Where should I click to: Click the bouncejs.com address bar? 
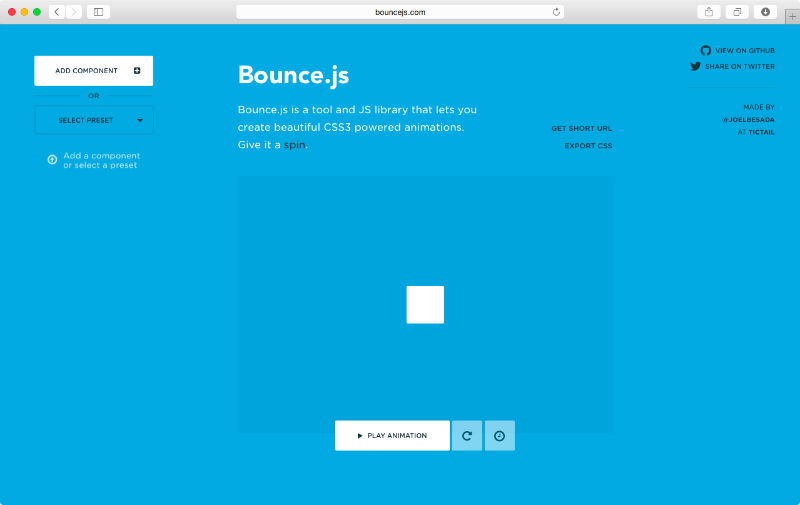tap(400, 12)
